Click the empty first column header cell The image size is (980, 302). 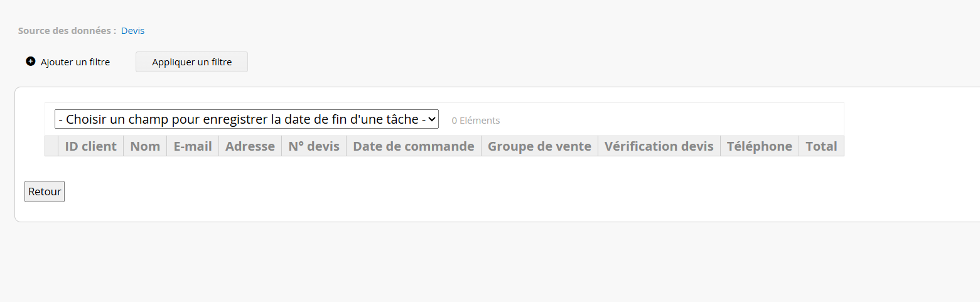click(x=51, y=146)
